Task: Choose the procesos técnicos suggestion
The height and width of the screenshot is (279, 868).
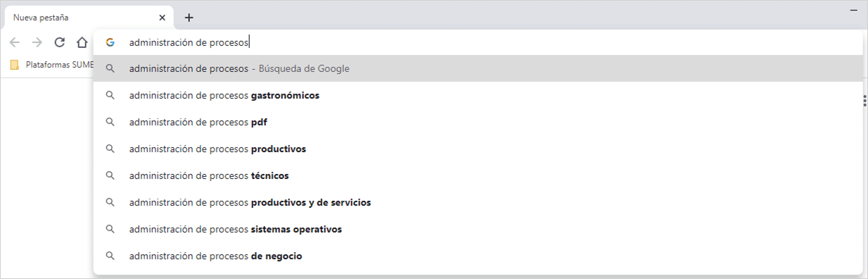Action: (x=478, y=175)
